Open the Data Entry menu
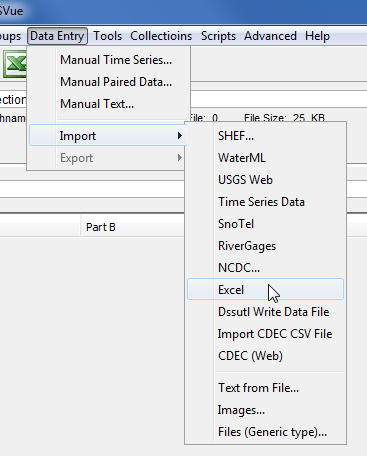The width and height of the screenshot is (367, 456). (x=57, y=36)
